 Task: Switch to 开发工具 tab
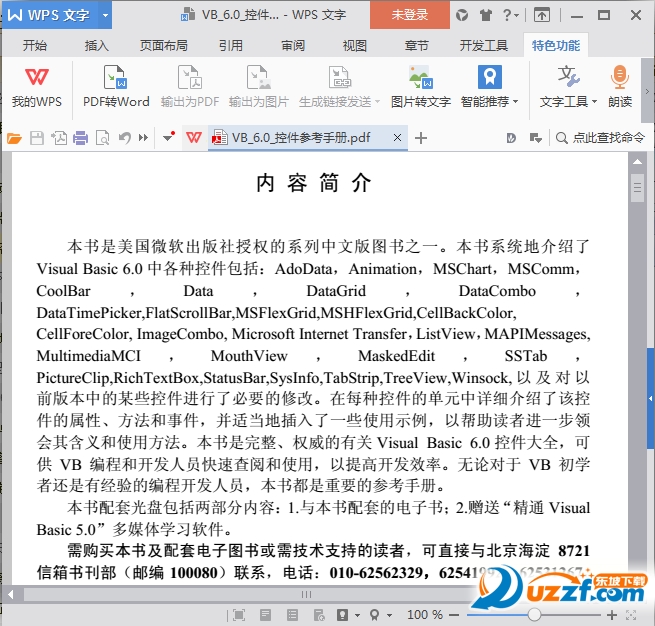click(484, 45)
